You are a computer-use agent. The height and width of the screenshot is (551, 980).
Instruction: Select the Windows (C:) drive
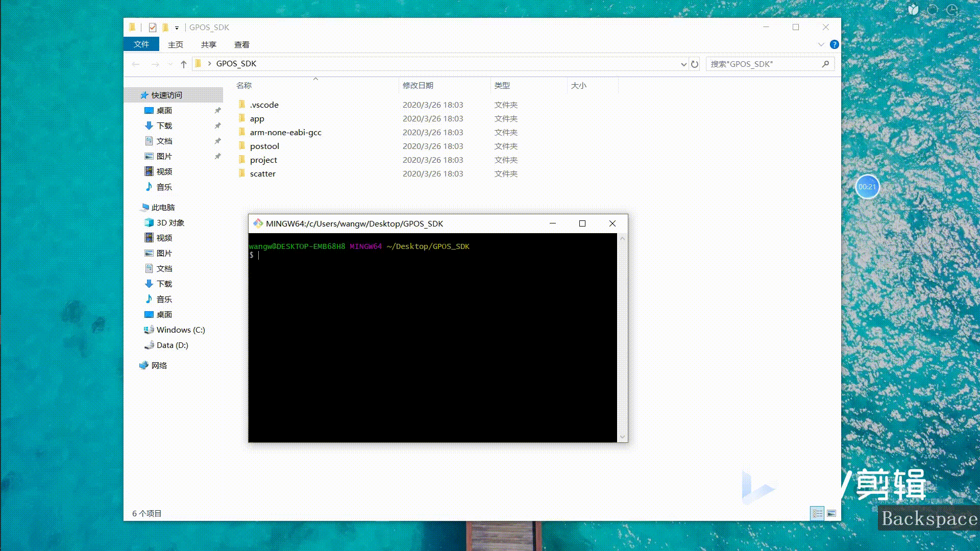180,330
